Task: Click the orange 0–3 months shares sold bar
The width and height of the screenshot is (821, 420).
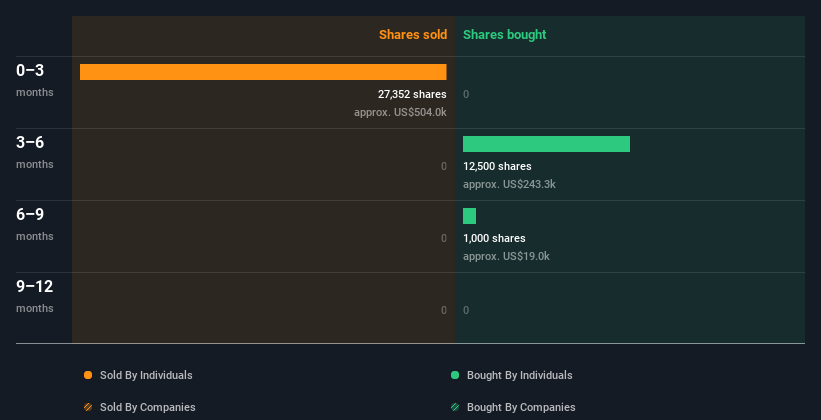Action: (263, 72)
